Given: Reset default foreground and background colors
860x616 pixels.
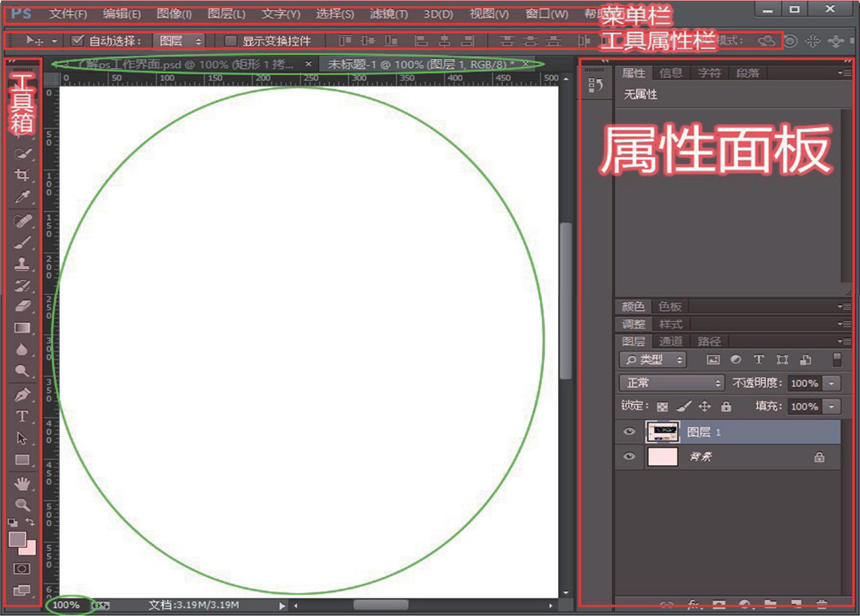Looking at the screenshot, I should pos(13,522).
